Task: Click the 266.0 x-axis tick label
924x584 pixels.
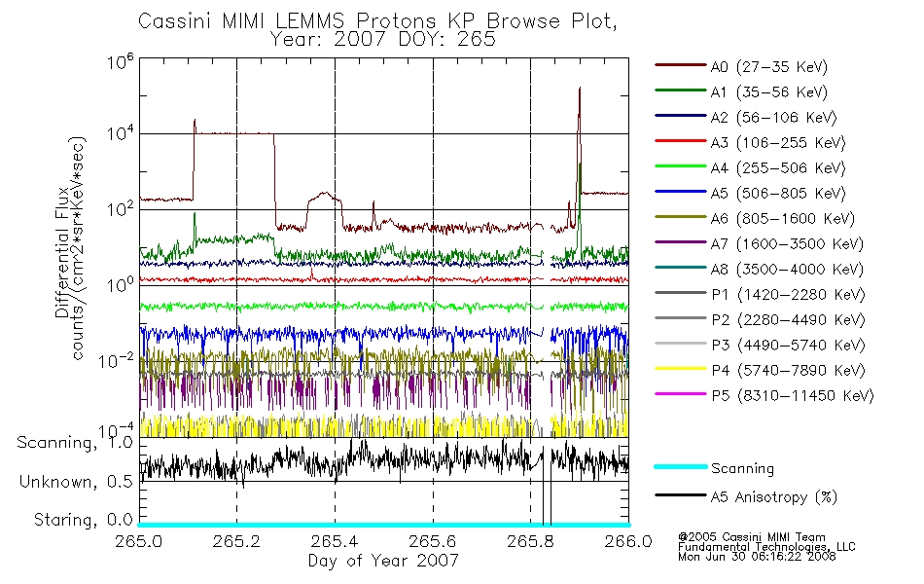Action: 628,541
